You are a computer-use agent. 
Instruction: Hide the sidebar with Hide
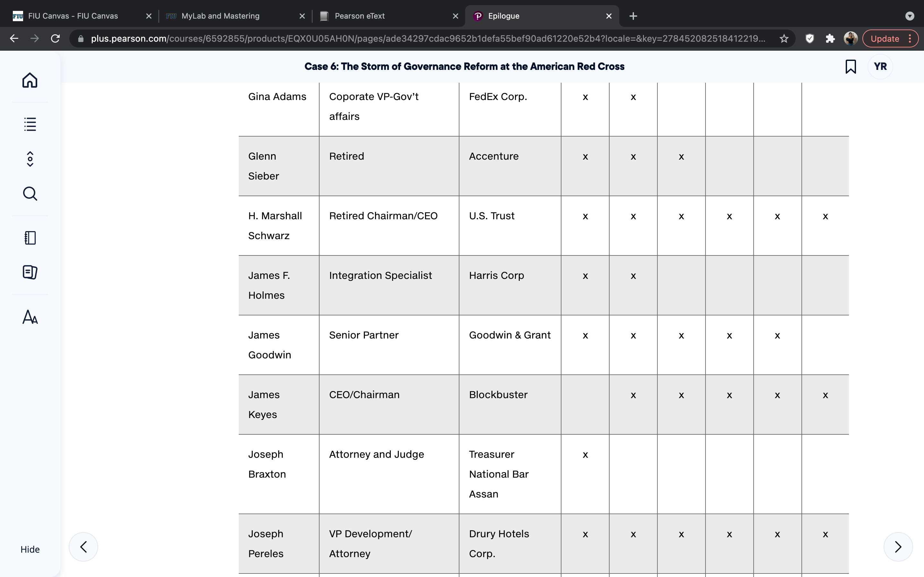pyautogui.click(x=30, y=549)
